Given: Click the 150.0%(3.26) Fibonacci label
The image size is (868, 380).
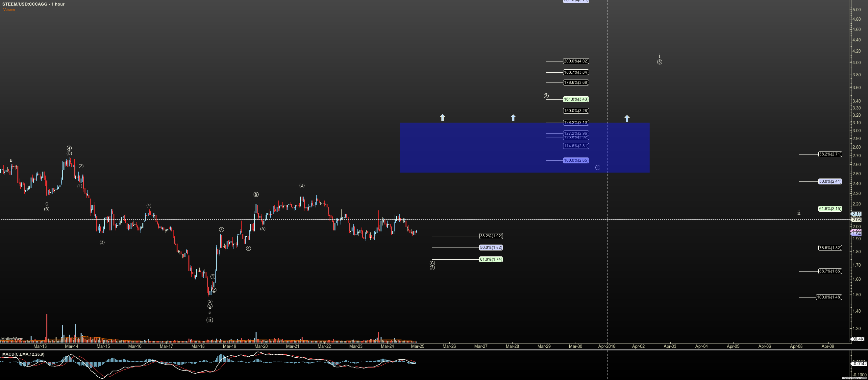Looking at the screenshot, I should pyautogui.click(x=576, y=111).
